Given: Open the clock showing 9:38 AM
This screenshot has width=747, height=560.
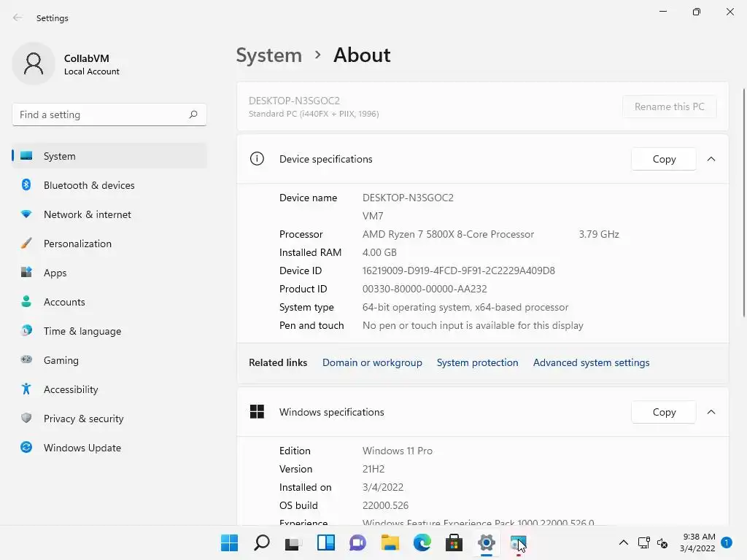Looking at the screenshot, I should (x=697, y=542).
